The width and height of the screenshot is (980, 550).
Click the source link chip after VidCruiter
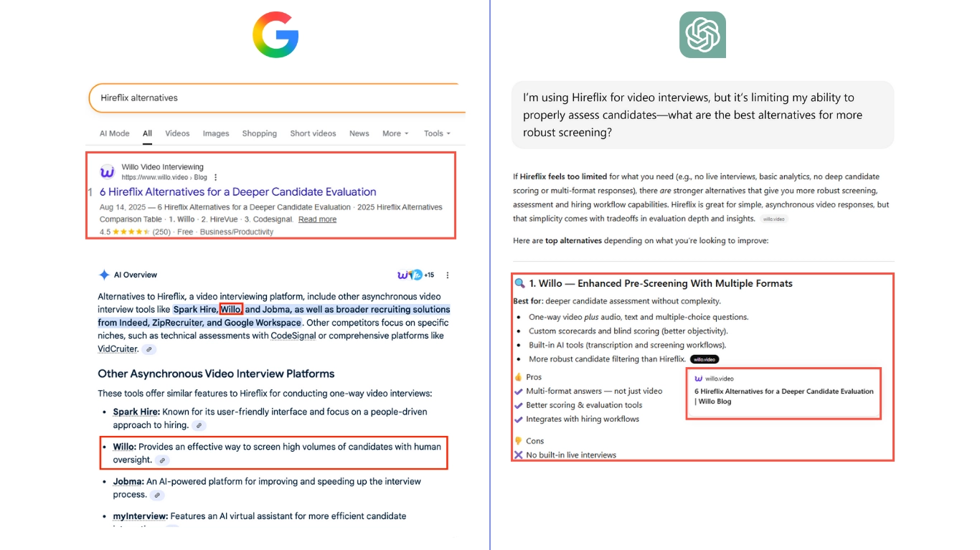149,349
